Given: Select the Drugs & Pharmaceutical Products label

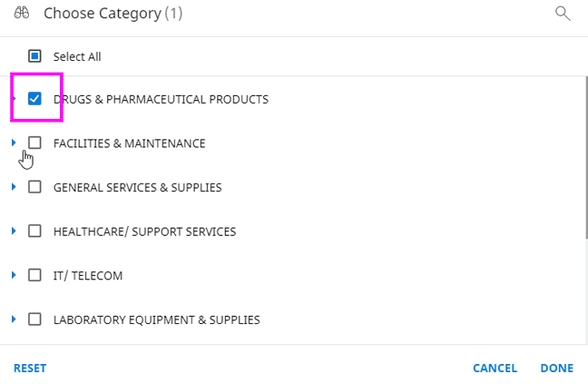Looking at the screenshot, I should click(x=161, y=99).
